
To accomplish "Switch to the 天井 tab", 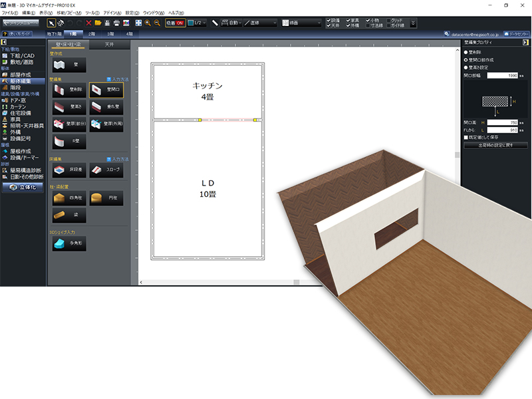I will pos(109,44).
